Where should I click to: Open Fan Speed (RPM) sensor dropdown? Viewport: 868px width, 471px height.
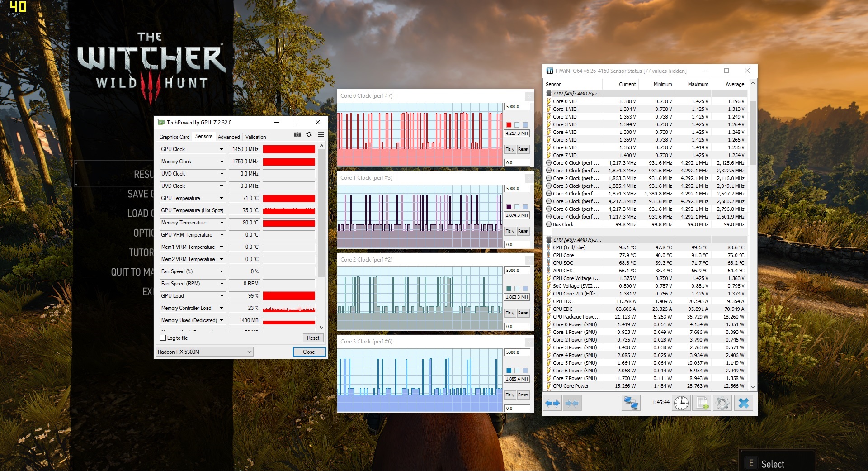222,284
